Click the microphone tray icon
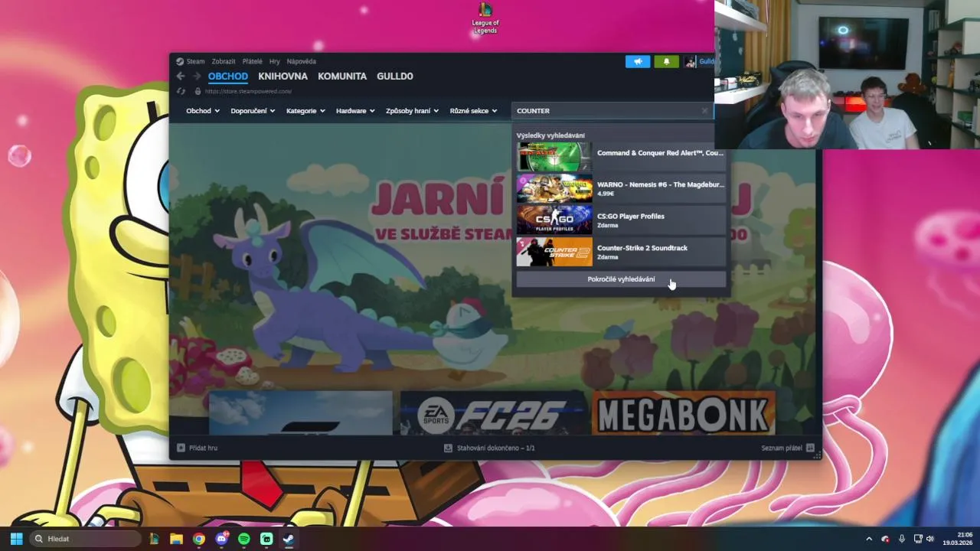Screen dimensions: 980x551 902,539
